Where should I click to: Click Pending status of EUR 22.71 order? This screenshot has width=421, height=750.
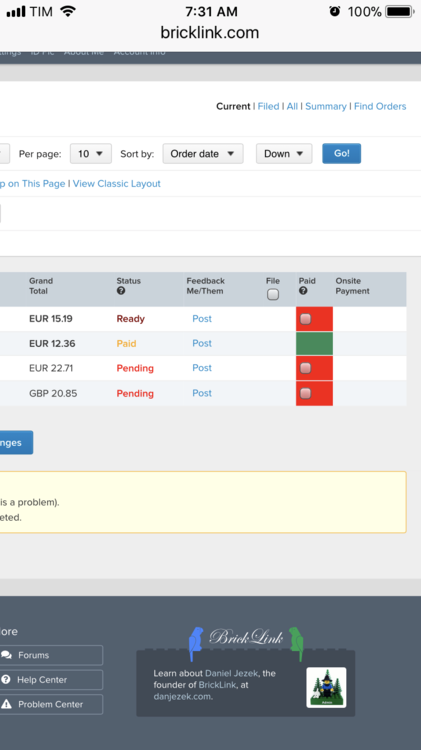click(x=135, y=368)
